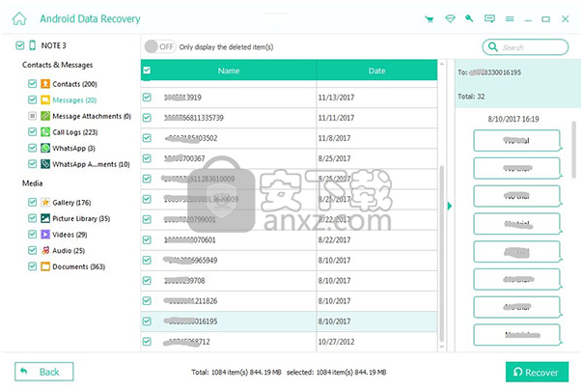
Task: Uncheck the row dated 11/13/2017
Action: point(147,98)
